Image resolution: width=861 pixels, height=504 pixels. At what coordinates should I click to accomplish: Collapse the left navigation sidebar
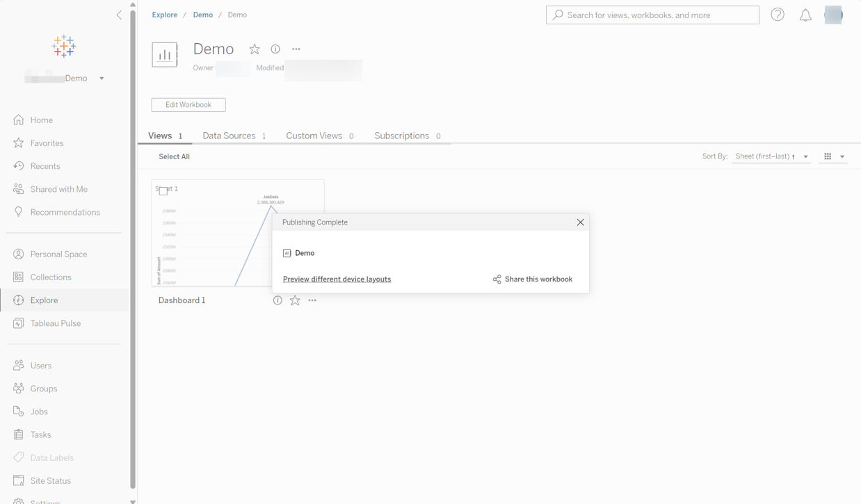[x=119, y=15]
